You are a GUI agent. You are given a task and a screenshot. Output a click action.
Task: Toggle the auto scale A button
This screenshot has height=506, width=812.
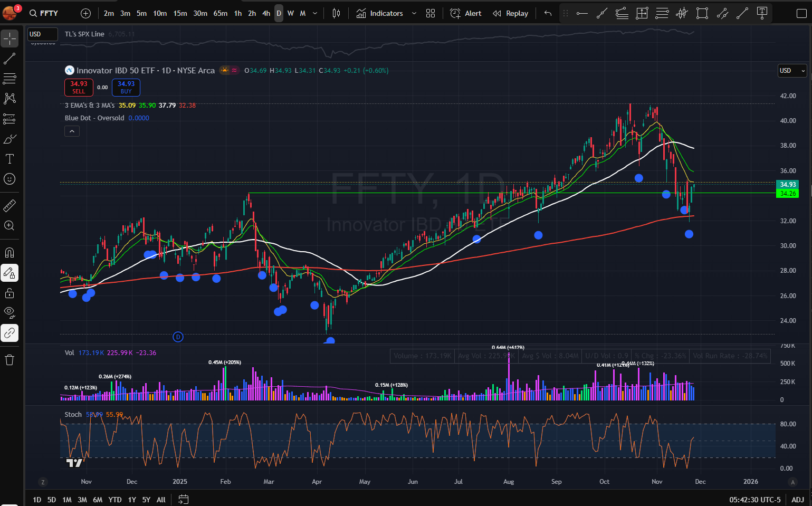pos(792,482)
